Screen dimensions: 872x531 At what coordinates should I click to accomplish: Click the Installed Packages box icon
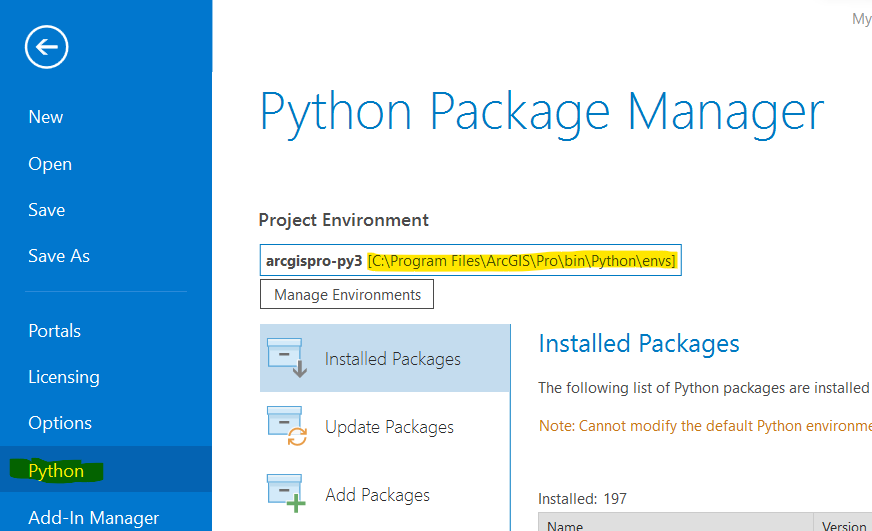coord(287,358)
